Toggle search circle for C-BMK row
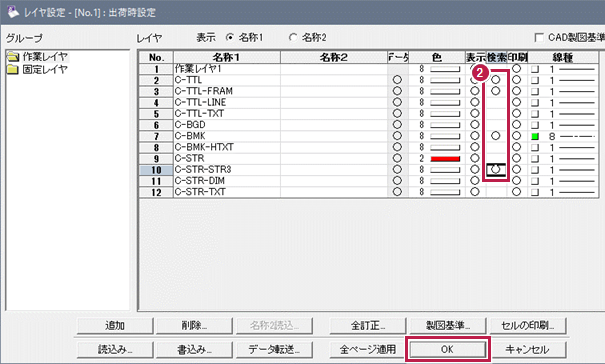Screen dimensions: 605x364 point(496,136)
